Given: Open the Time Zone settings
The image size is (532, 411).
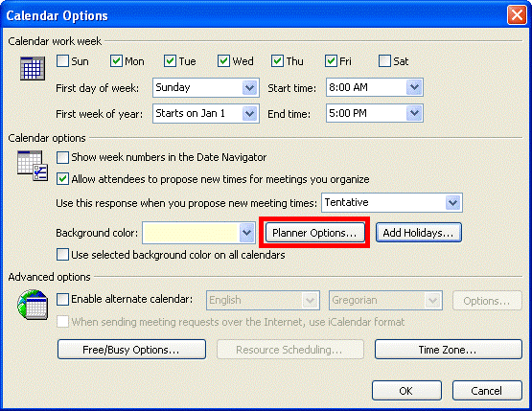Looking at the screenshot, I should [449, 350].
